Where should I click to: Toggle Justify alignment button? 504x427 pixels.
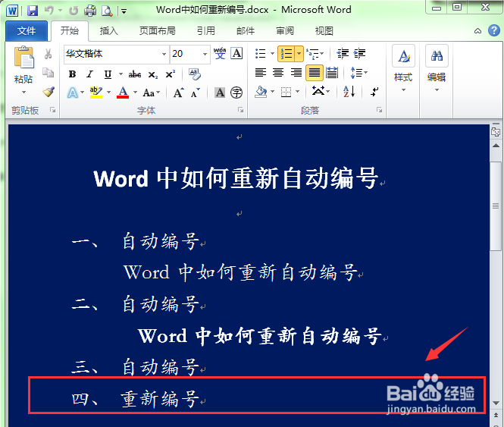tap(314, 73)
